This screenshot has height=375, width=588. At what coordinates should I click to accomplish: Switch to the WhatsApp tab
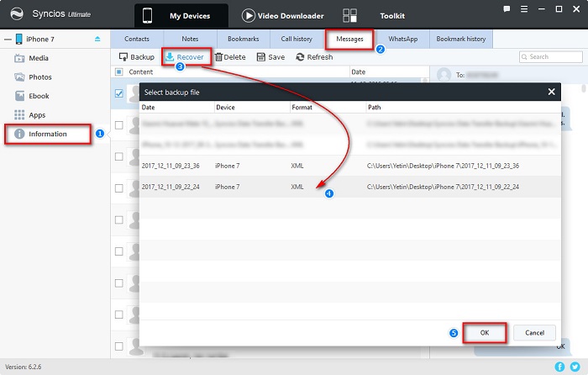point(402,39)
